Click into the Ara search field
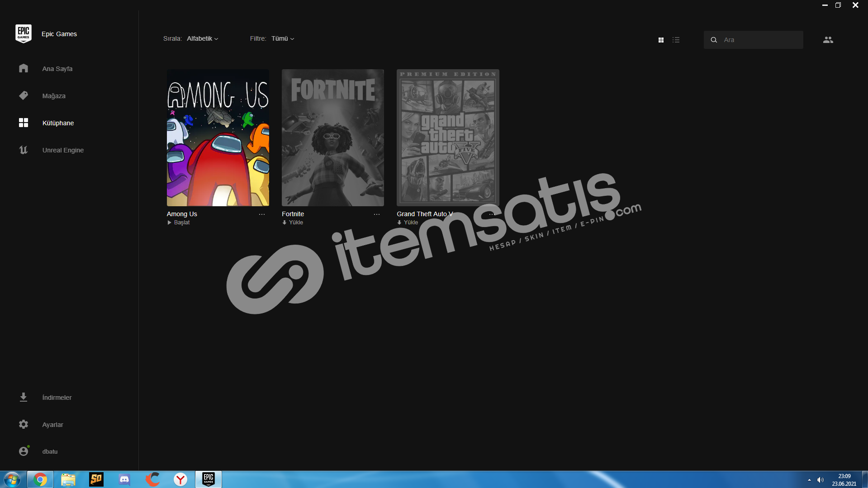The image size is (868, 488). [x=753, y=40]
